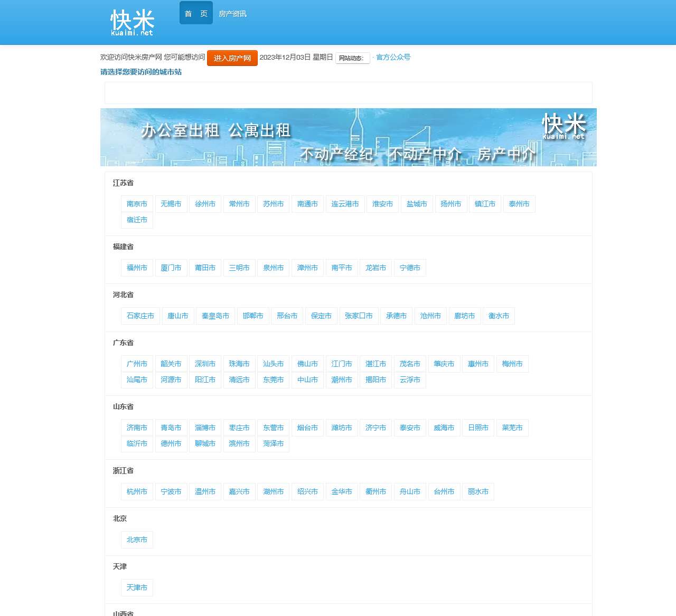
Task: Click the 北京市 city link
Action: pos(136,539)
